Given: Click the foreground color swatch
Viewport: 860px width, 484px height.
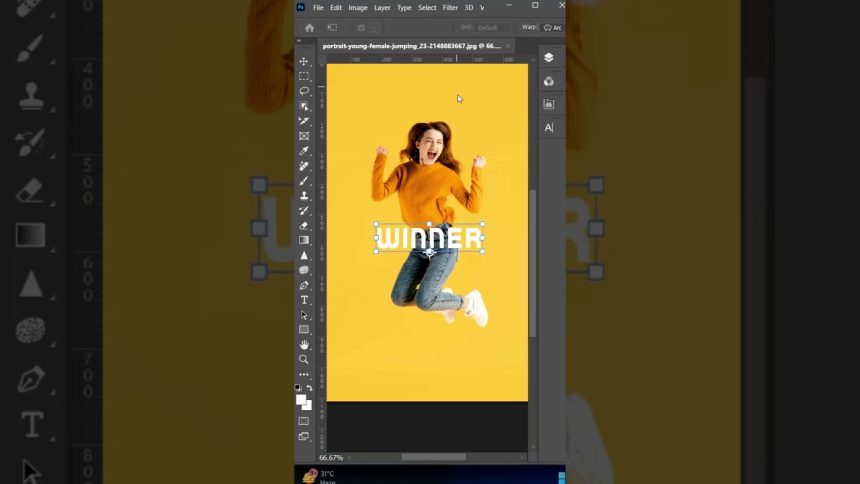Looking at the screenshot, I should click(301, 399).
